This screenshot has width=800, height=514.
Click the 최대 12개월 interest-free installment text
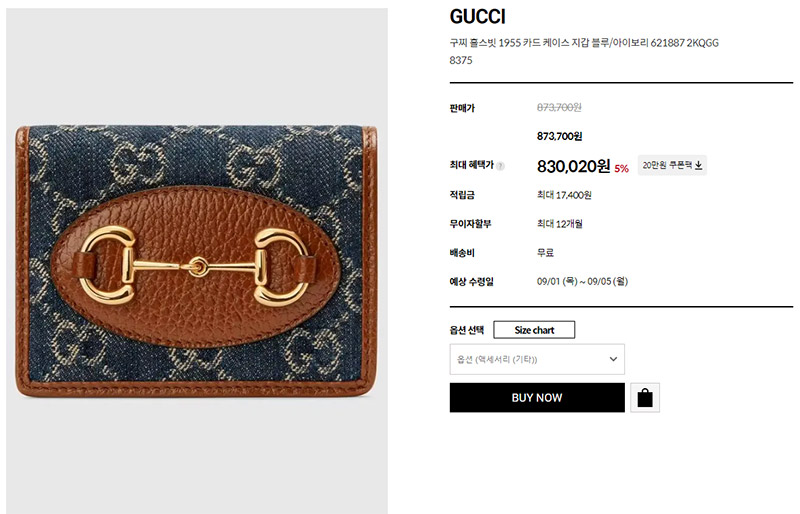[x=560, y=224]
